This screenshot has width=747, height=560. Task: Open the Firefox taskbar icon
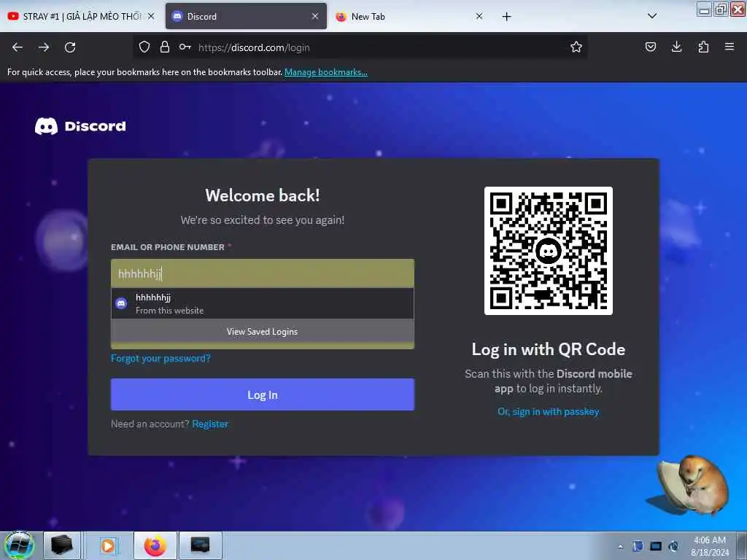pos(155,545)
